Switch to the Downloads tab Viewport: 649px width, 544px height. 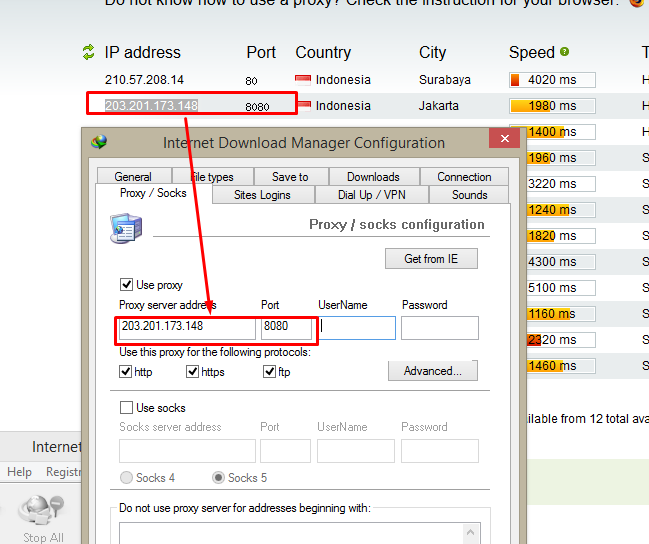point(373,177)
